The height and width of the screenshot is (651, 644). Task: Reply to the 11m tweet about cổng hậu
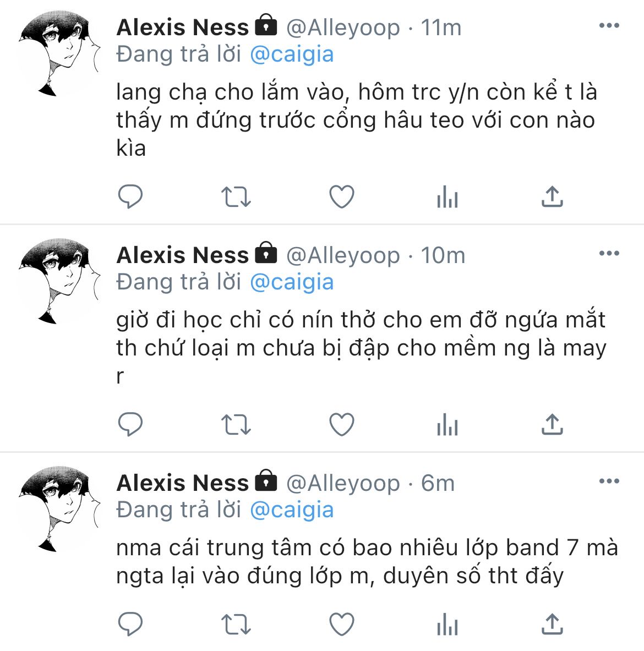[130, 196]
